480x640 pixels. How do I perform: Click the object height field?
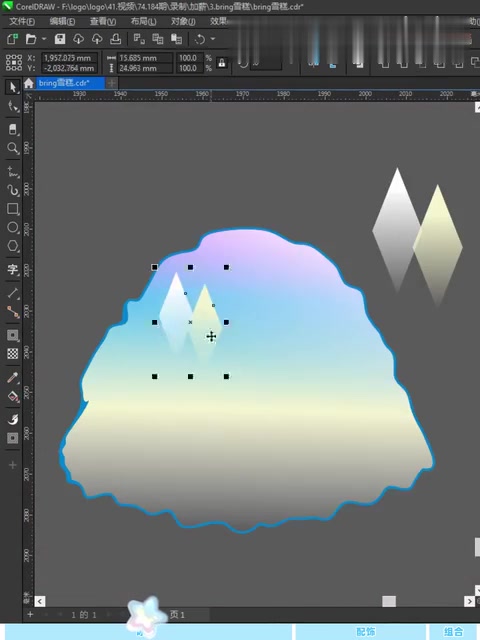pos(145,68)
